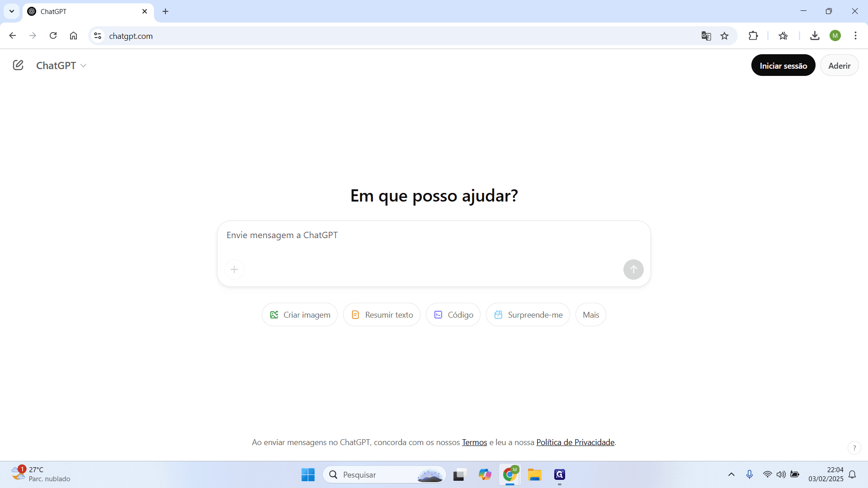Image resolution: width=868 pixels, height=488 pixels.
Task: Open the clock showing 22:04
Action: pos(826,474)
